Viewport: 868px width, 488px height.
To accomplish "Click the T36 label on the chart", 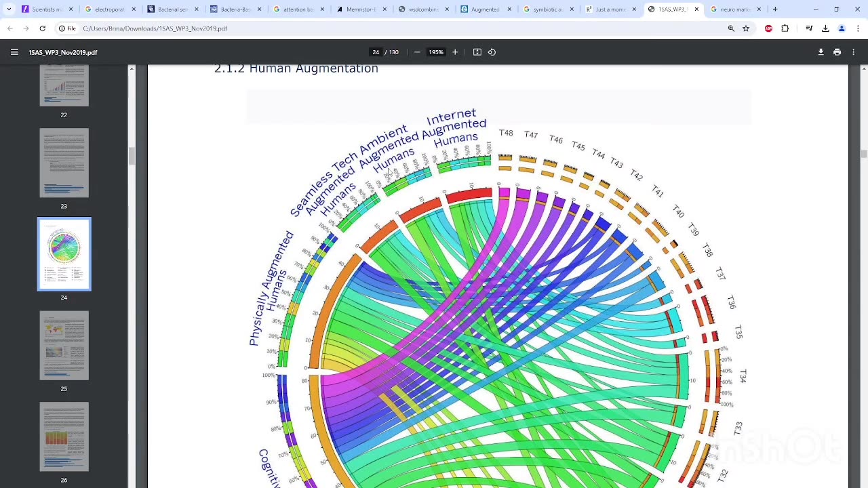I will click(x=731, y=302).
